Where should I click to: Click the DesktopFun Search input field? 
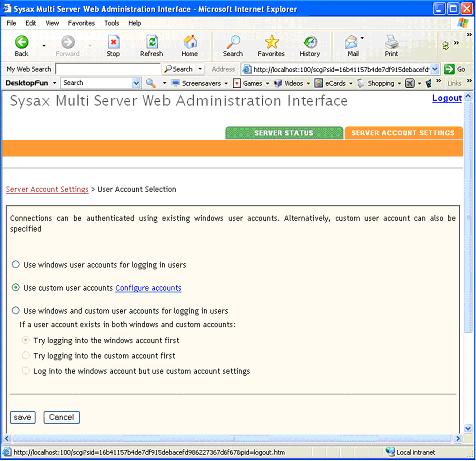[96, 83]
